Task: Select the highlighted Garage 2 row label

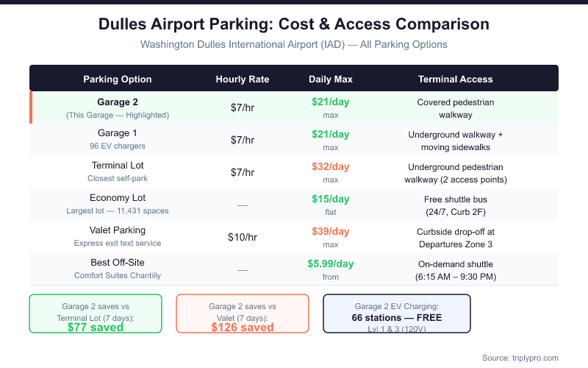Action: click(x=118, y=102)
